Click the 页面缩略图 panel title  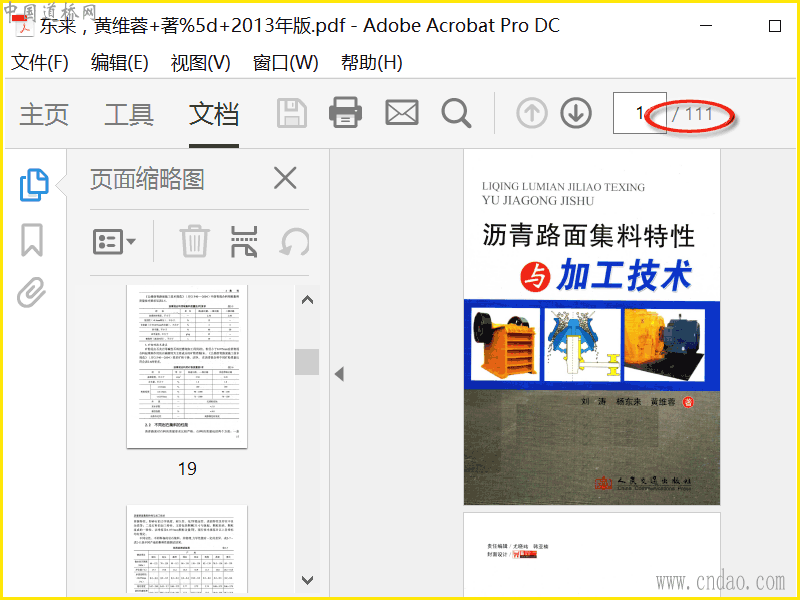click(x=147, y=179)
